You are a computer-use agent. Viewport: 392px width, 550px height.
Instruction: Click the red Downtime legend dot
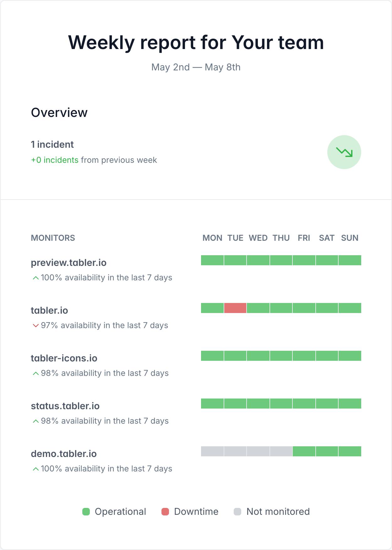pyautogui.click(x=165, y=512)
